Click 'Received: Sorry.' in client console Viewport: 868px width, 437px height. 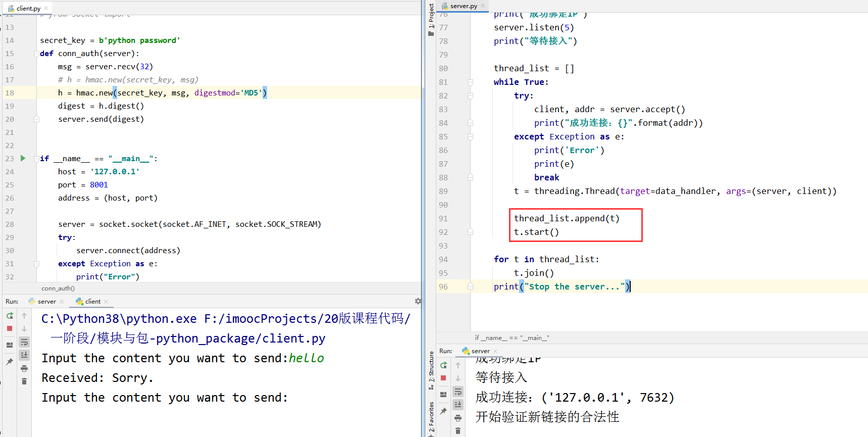tap(97, 378)
